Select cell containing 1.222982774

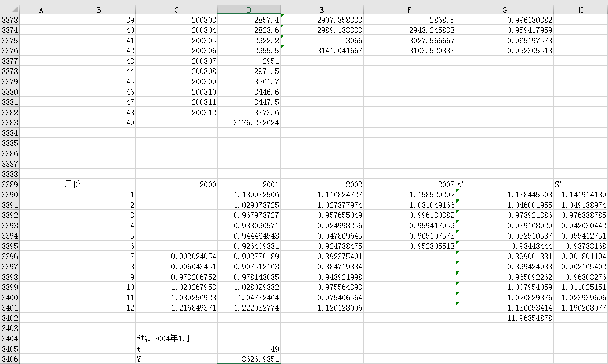(249, 308)
